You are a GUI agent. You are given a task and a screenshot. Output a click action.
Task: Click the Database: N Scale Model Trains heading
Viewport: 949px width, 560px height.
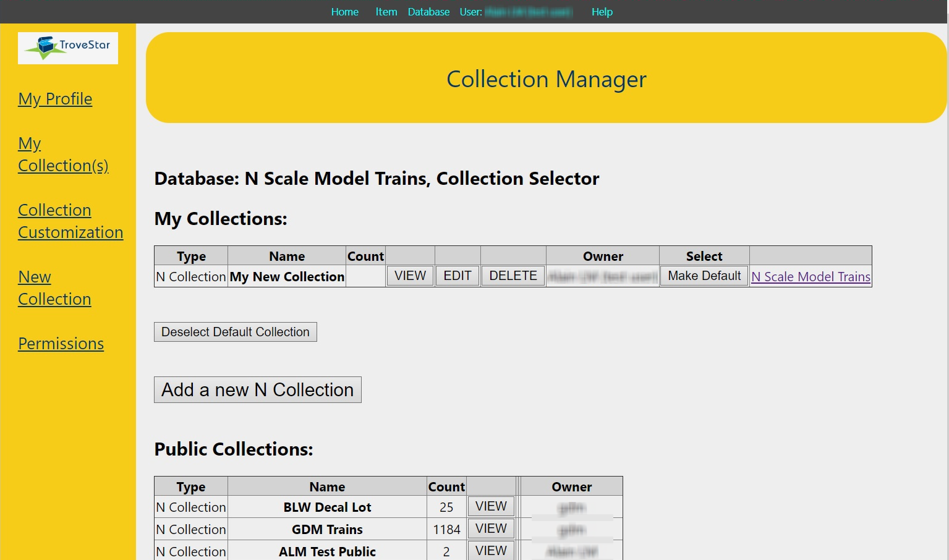coord(377,179)
